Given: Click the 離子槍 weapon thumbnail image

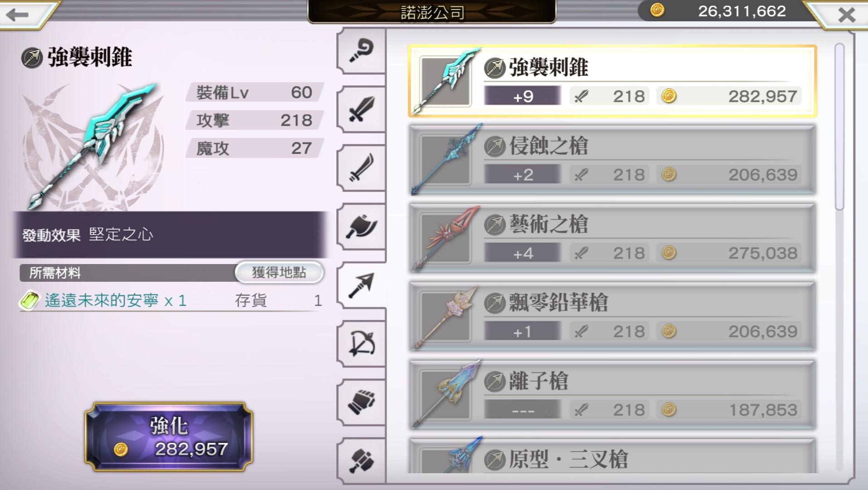Looking at the screenshot, I should pos(446,394).
